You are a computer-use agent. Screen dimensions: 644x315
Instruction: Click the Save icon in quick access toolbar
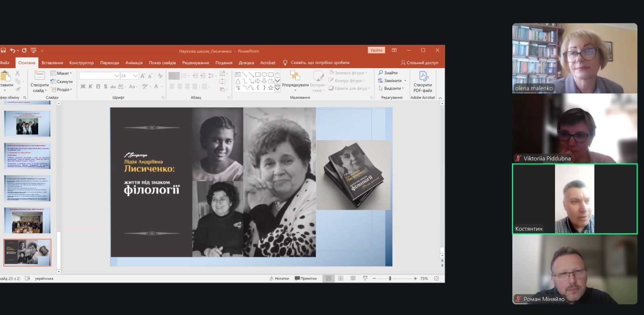click(x=3, y=51)
